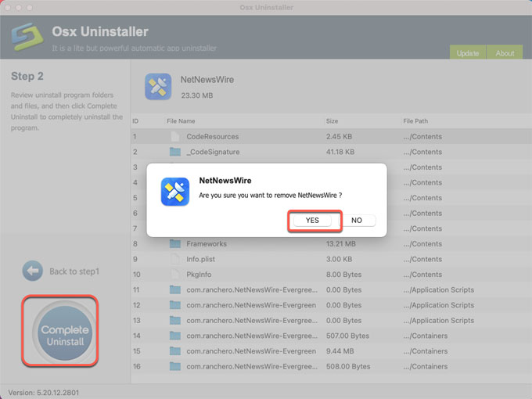Click size value 3.00 KB
The width and height of the screenshot is (532, 399).
[x=339, y=259]
